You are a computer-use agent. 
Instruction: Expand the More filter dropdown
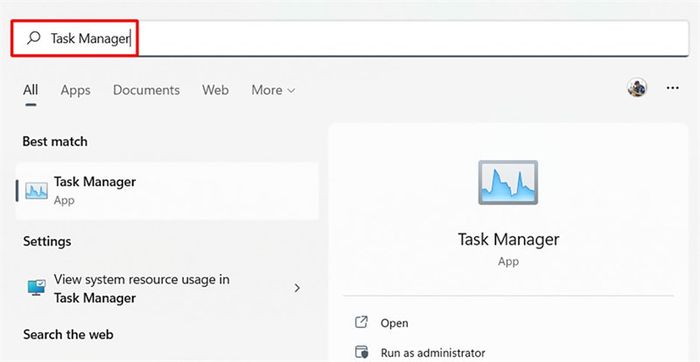(273, 90)
